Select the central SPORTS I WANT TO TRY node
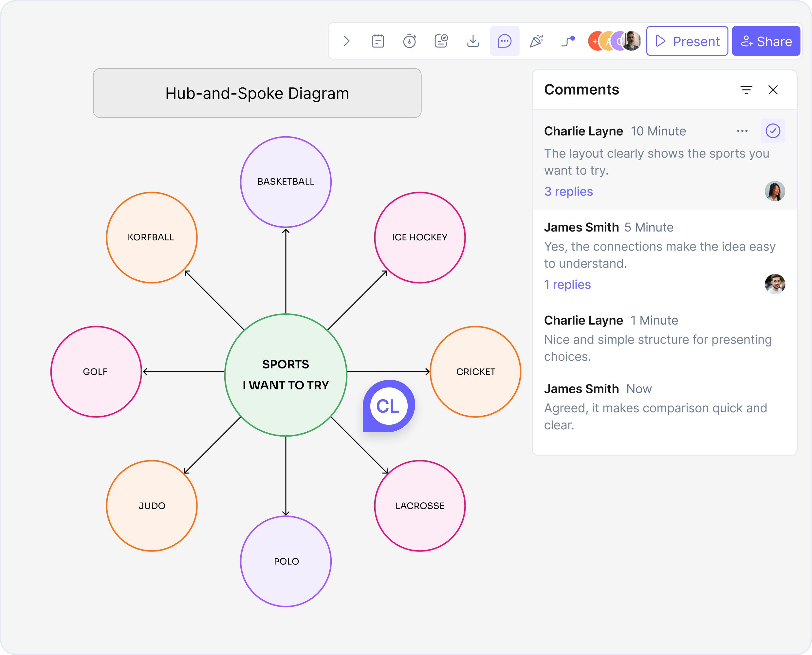Viewport: 812px width, 655px height. click(x=286, y=375)
